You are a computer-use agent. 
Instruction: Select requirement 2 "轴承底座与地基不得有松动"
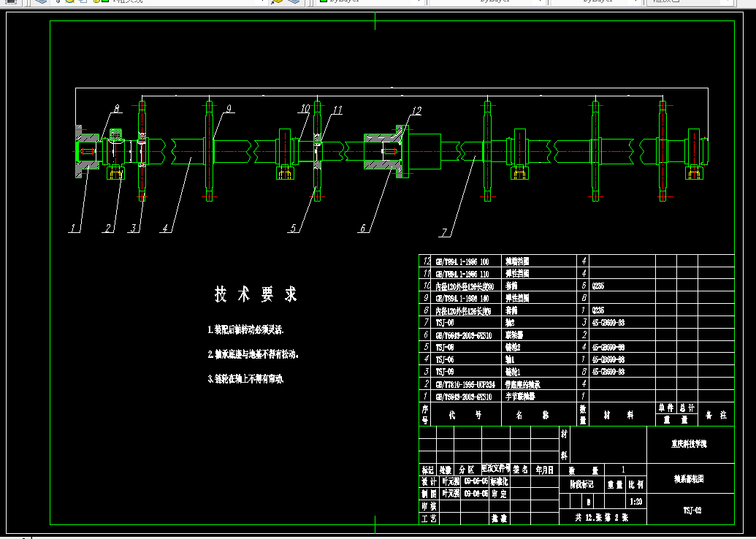(253, 355)
